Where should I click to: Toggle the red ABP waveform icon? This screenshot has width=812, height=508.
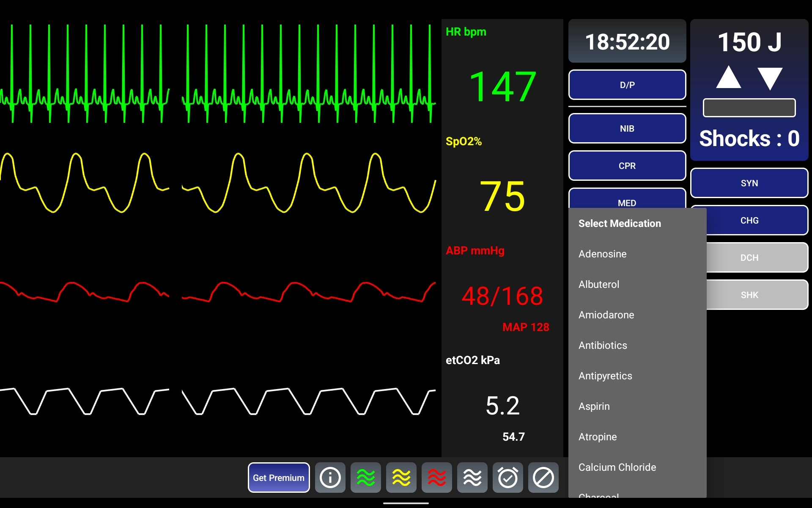[x=436, y=478]
